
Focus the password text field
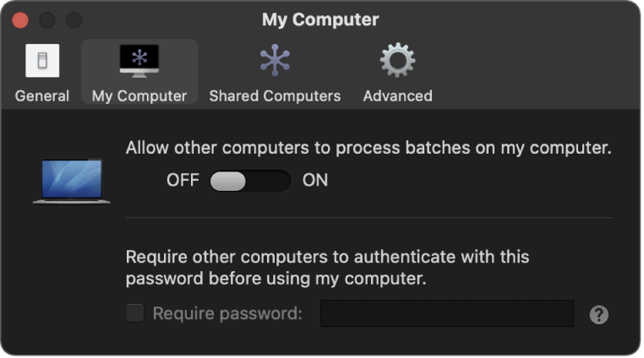click(447, 314)
